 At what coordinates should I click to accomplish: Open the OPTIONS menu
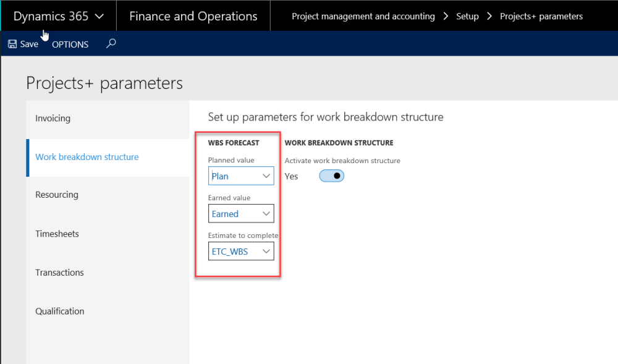click(70, 44)
